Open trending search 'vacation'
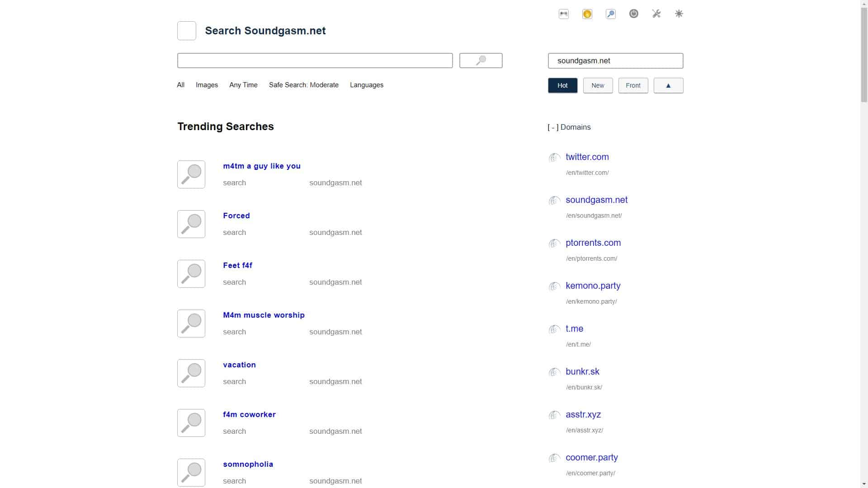This screenshot has height=488, width=868. click(x=239, y=365)
